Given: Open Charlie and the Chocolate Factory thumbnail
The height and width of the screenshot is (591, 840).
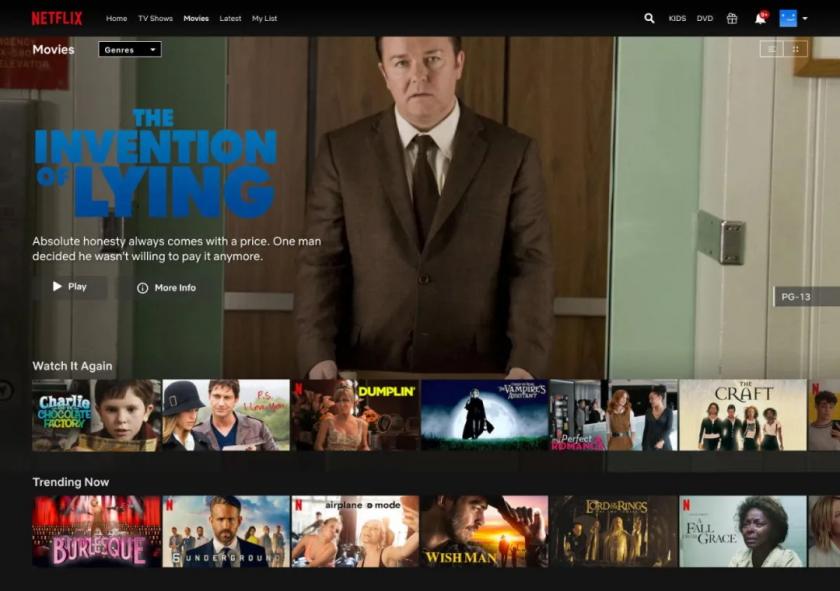Looking at the screenshot, I should (96, 415).
